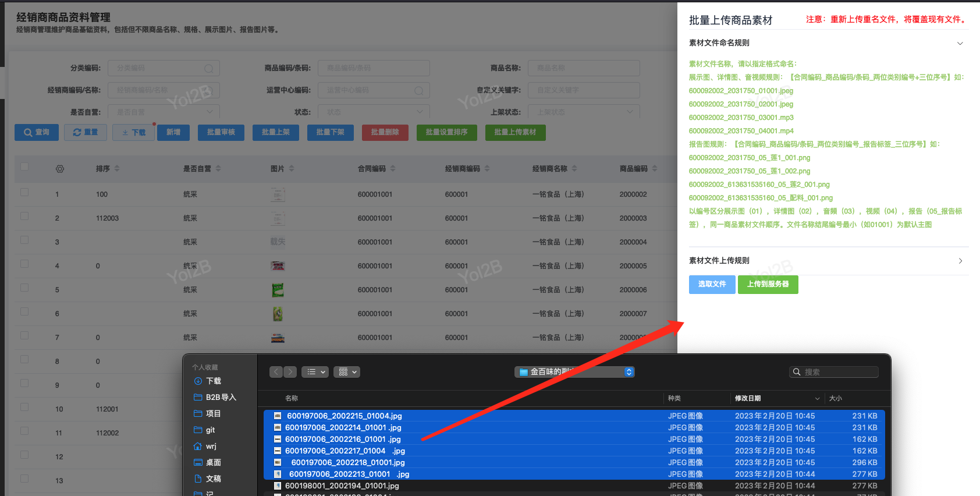Select file 600197006_2002215_01004.jpg
This screenshot has width=980, height=496.
point(574,416)
